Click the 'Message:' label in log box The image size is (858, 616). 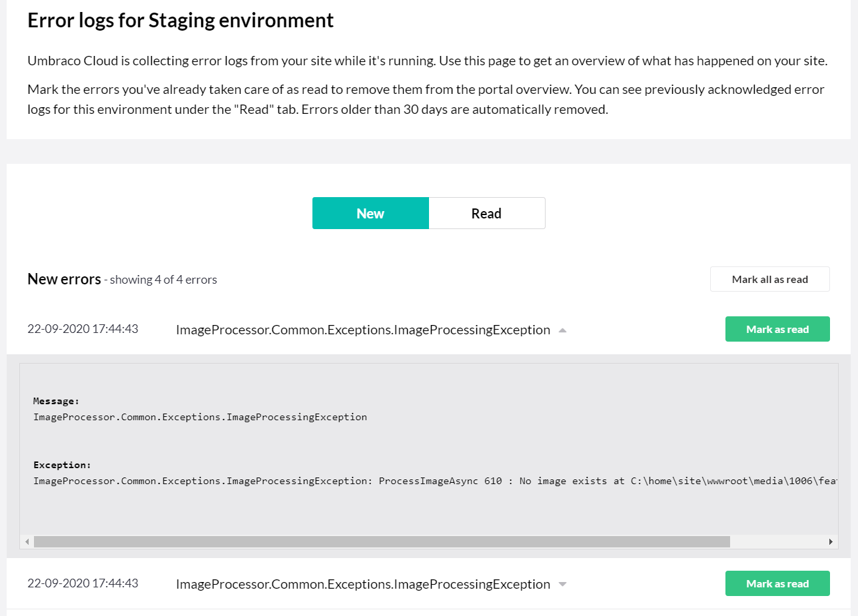click(x=57, y=401)
